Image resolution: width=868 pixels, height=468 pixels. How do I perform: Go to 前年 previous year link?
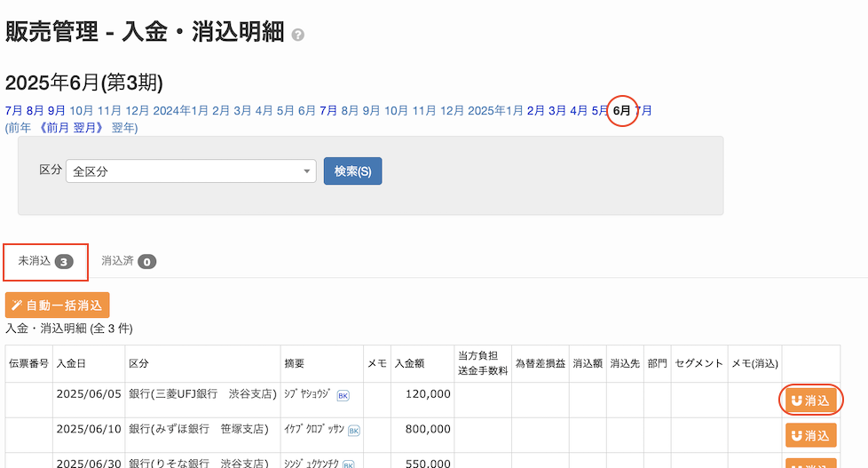point(20,128)
